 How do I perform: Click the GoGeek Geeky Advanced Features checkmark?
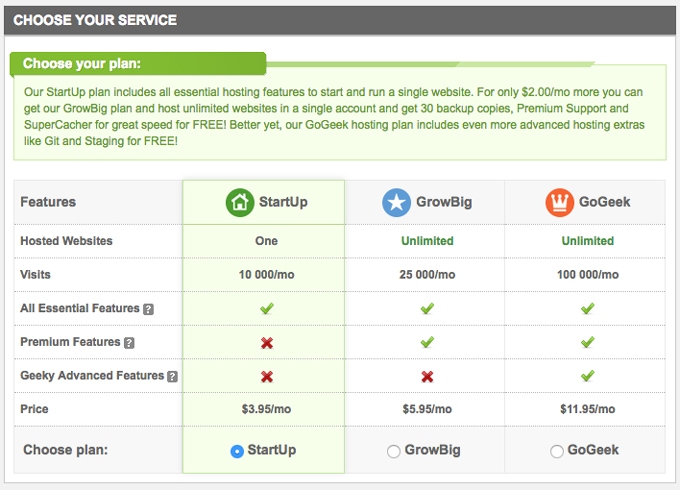point(588,376)
